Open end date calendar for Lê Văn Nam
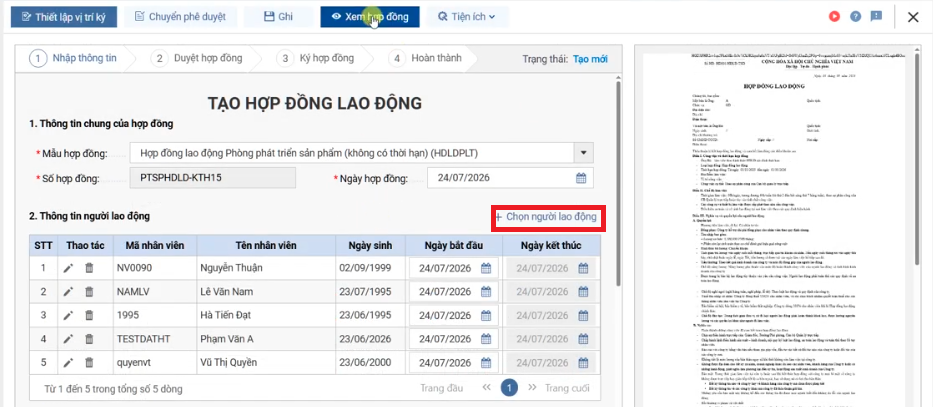933x407 pixels. pos(583,292)
